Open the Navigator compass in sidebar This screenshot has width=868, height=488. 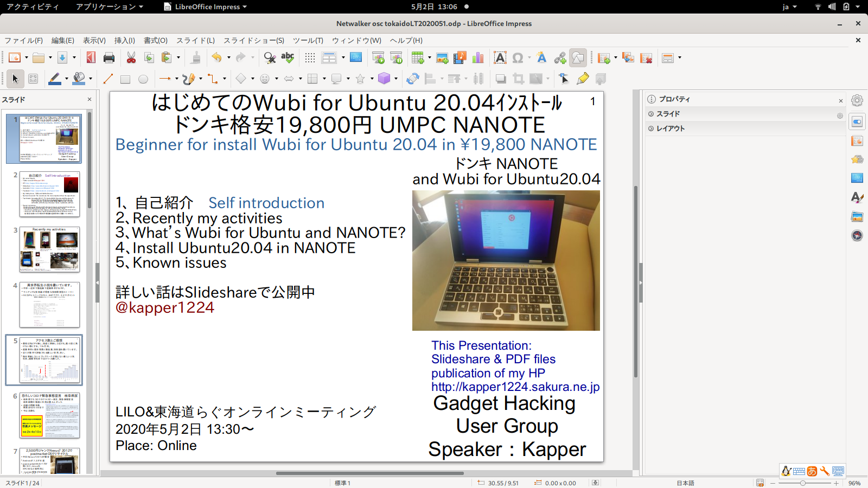tap(857, 235)
